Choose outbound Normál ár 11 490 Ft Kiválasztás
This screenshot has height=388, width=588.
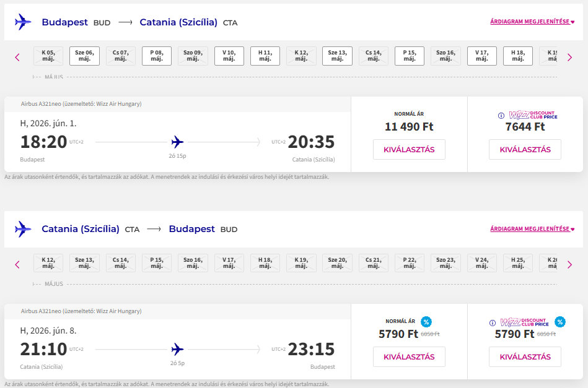click(x=409, y=149)
